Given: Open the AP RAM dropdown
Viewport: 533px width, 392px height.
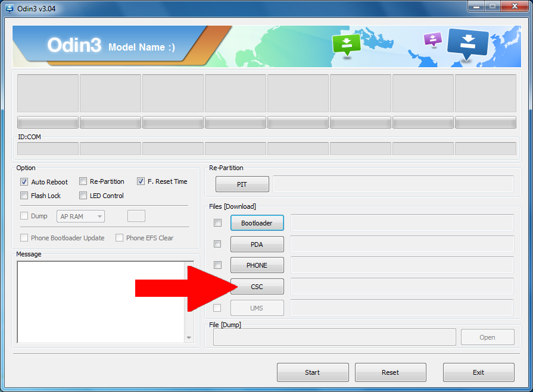Looking at the screenshot, I should (80, 217).
